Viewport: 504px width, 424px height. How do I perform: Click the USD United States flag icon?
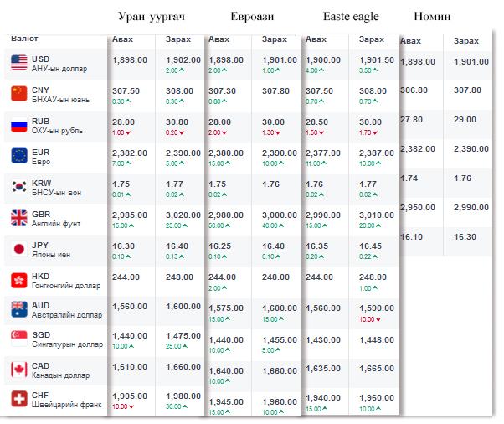pos(19,63)
